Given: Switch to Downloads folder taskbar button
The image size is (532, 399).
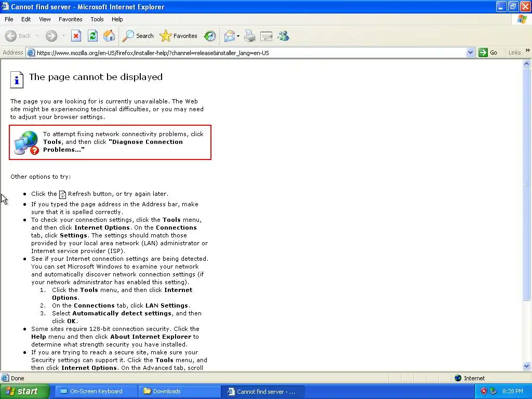Looking at the screenshot, I should click(179, 391).
